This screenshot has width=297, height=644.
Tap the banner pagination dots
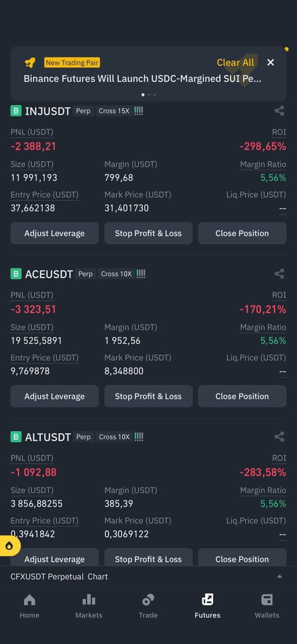[x=148, y=95]
